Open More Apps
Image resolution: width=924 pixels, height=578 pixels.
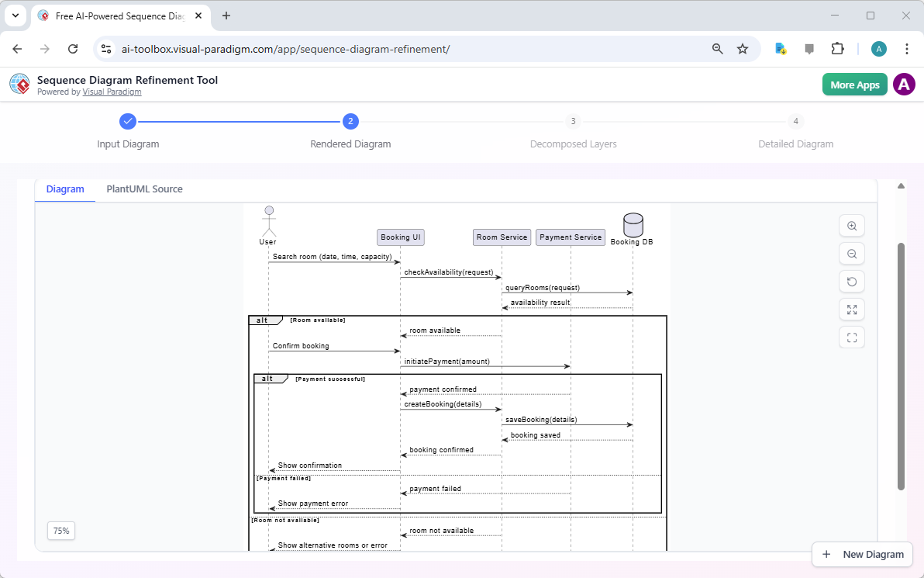(x=854, y=84)
